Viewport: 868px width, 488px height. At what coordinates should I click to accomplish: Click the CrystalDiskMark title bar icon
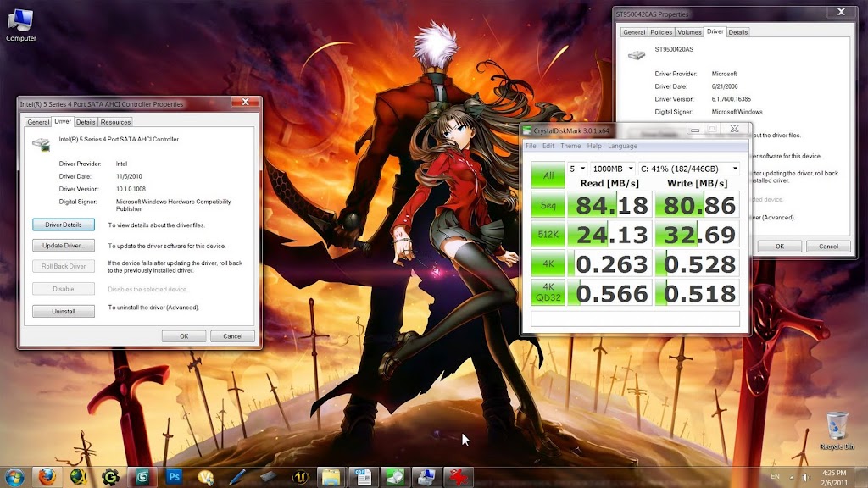pyautogui.click(x=527, y=130)
